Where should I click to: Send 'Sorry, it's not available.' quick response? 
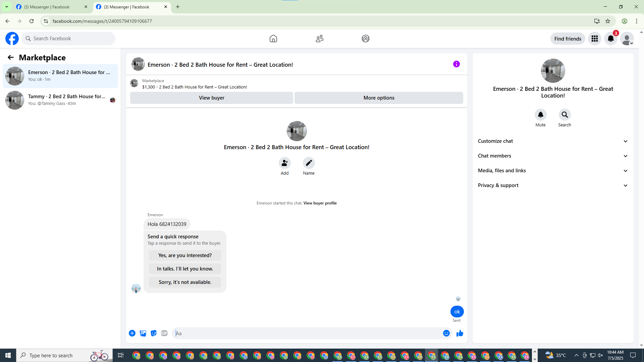[x=185, y=282]
